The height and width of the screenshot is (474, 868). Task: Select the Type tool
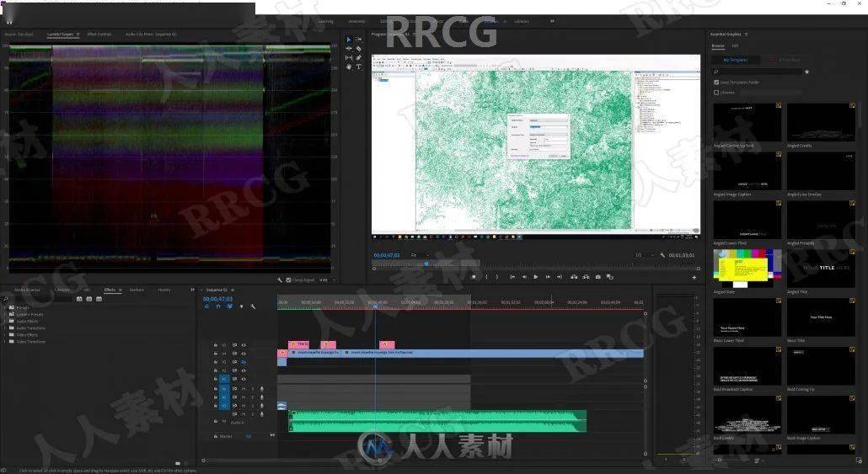[359, 67]
